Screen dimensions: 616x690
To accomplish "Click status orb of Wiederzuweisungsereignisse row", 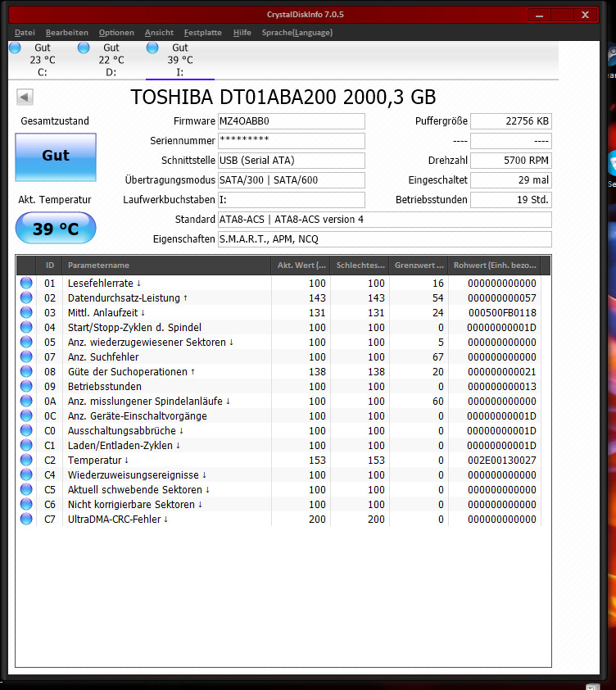I will [26, 474].
